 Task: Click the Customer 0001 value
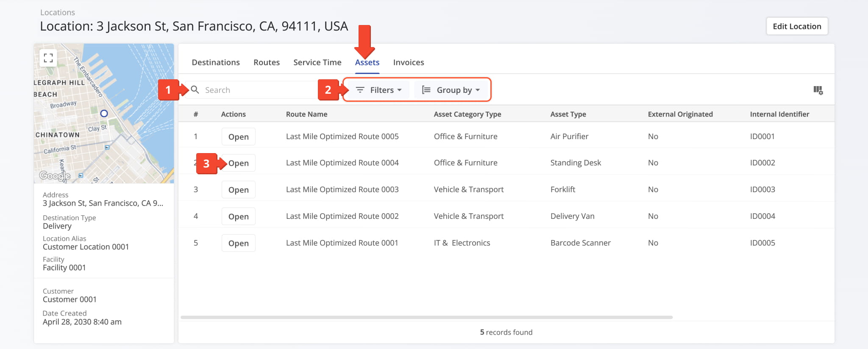pos(70,299)
